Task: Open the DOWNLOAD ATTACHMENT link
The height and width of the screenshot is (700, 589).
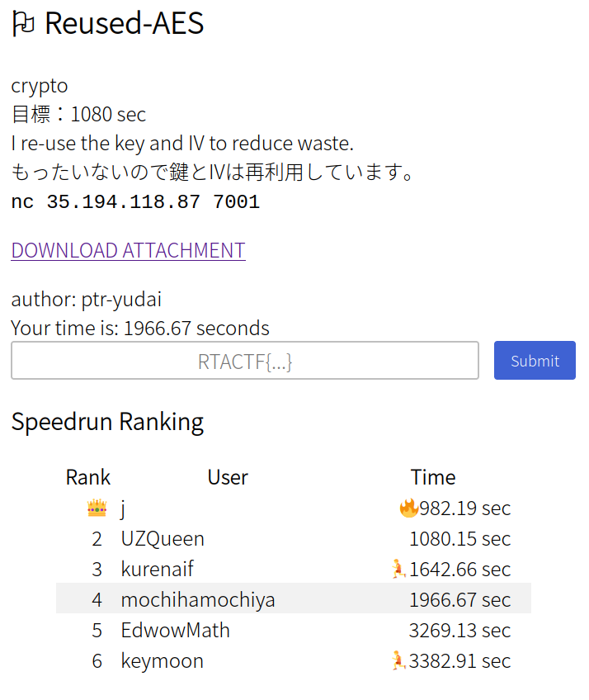Action: pyautogui.click(x=128, y=250)
